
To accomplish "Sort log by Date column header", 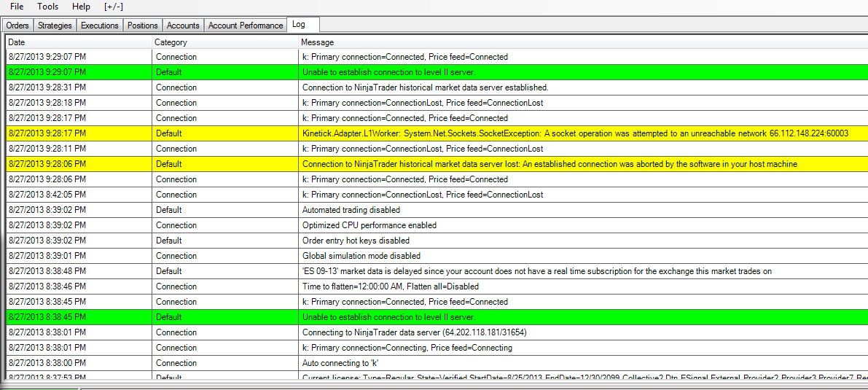I will click(x=79, y=42).
